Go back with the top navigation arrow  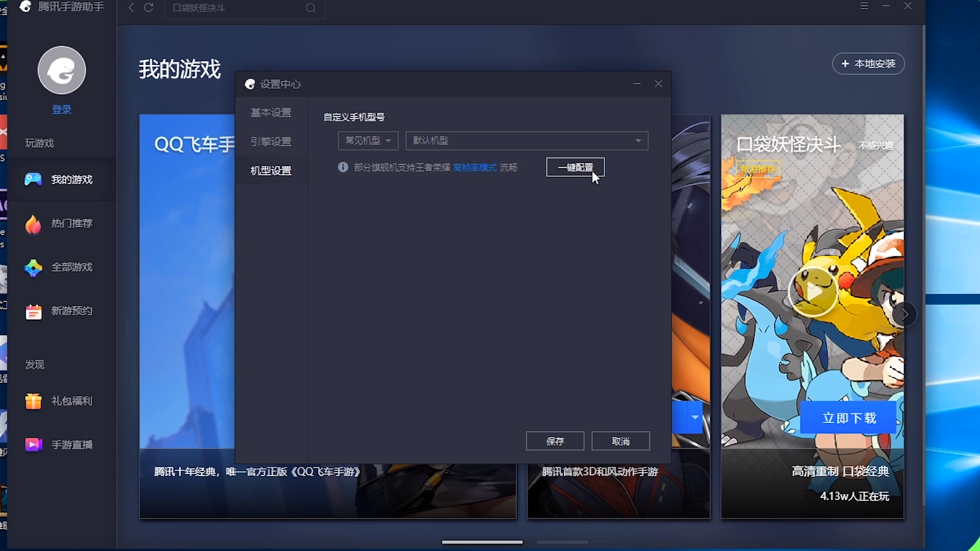click(131, 8)
